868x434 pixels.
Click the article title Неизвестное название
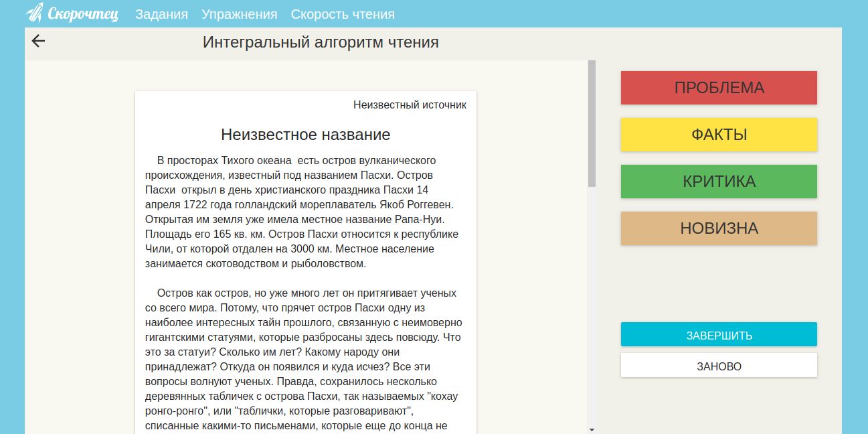coord(305,134)
